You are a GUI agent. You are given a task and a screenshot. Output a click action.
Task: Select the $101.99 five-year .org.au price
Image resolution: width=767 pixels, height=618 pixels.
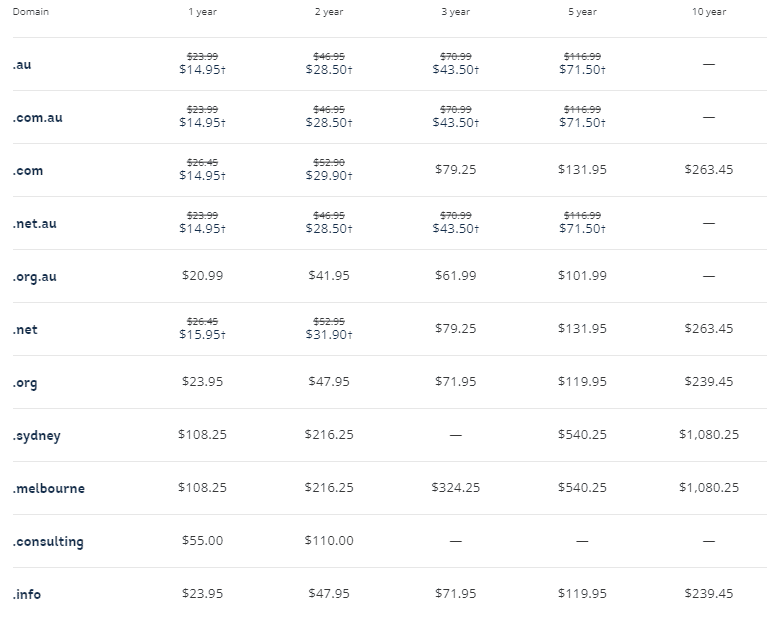(x=582, y=275)
